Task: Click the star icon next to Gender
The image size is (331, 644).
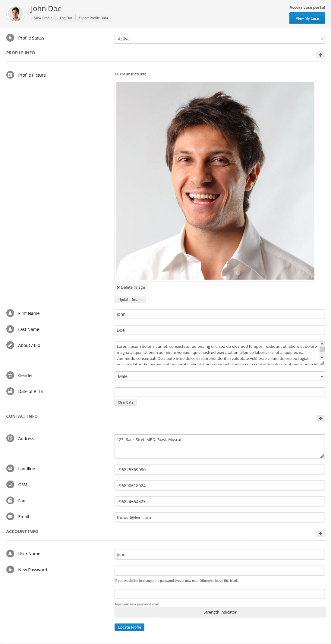Action: click(10, 375)
